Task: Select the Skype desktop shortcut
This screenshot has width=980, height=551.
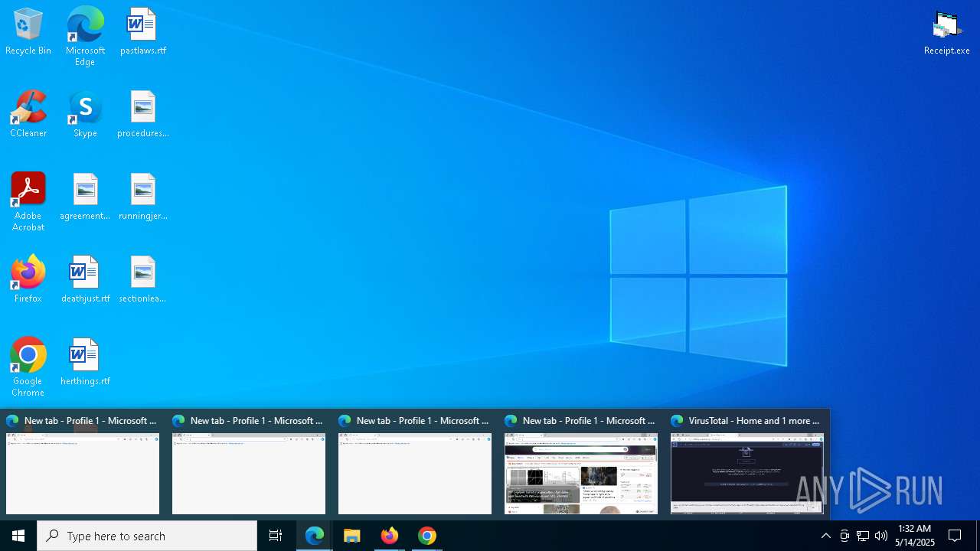Action: [x=85, y=115]
